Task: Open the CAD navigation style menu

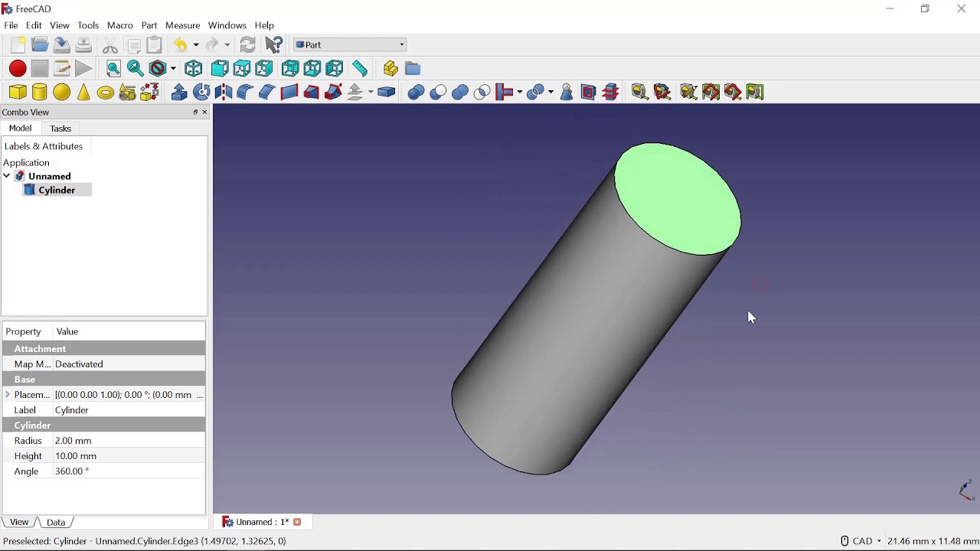Action: pyautogui.click(x=862, y=543)
